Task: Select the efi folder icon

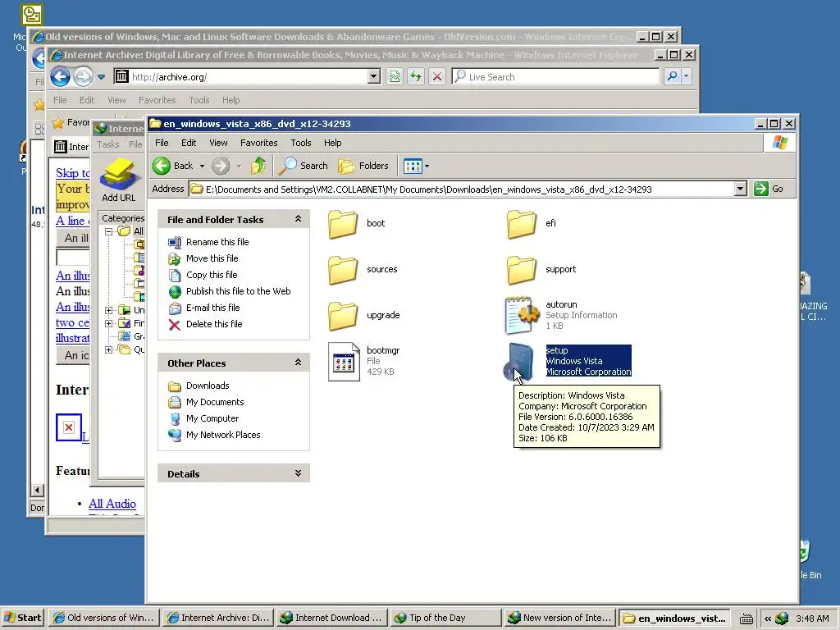Action: coord(521,223)
